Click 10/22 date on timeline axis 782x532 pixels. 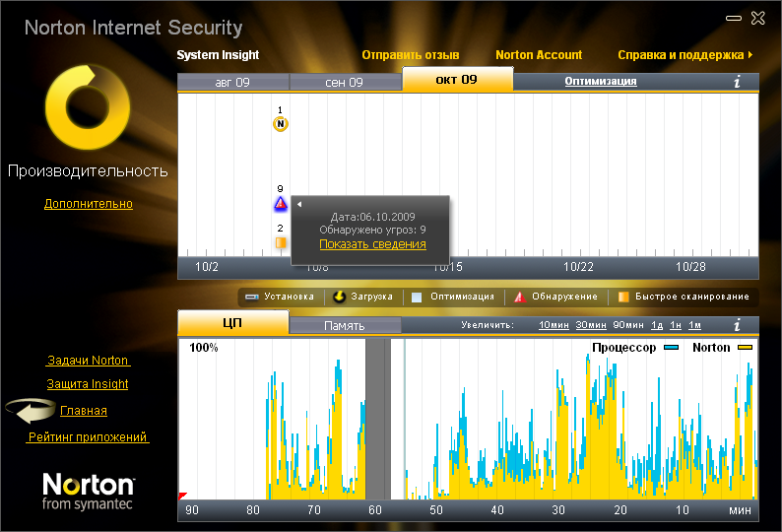578,267
